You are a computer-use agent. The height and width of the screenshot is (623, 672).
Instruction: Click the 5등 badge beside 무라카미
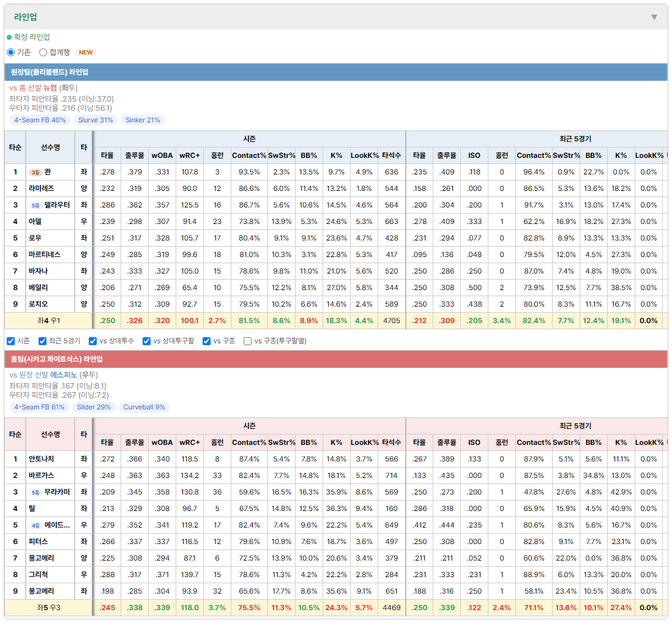[x=35, y=492]
